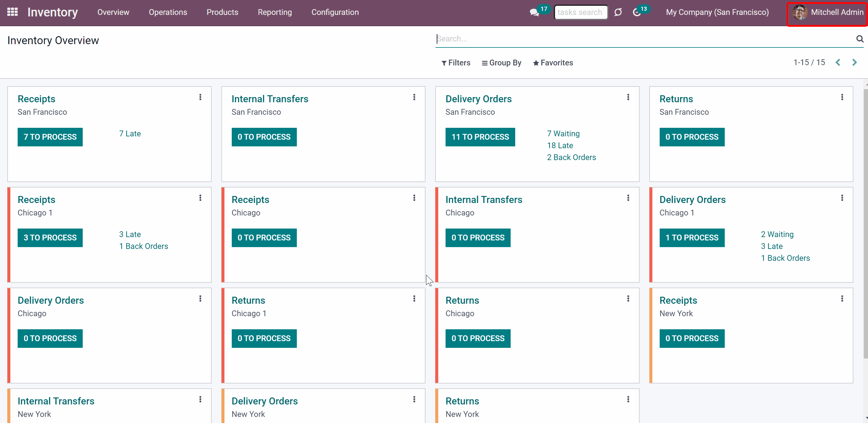868x423 pixels.
Task: Open 2 Waiting link on Delivery Orders Chicago 1
Action: [777, 234]
